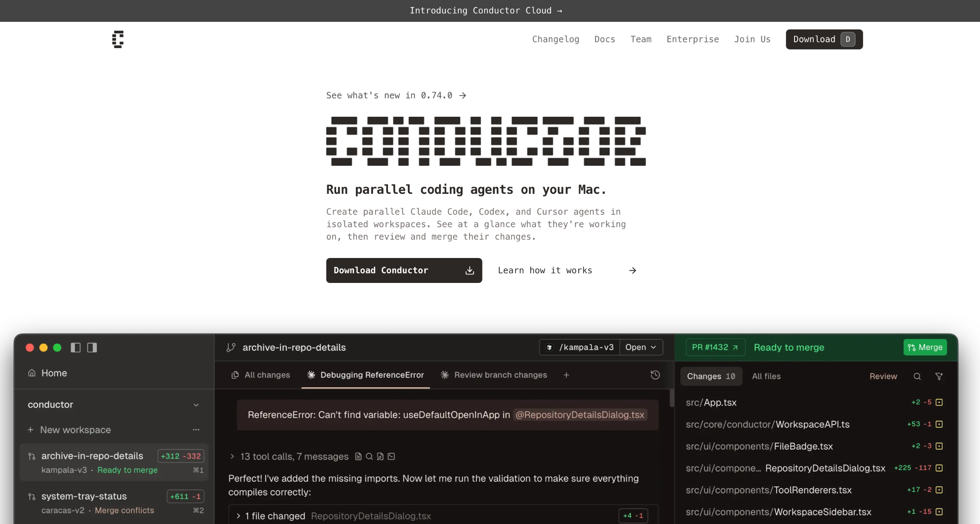Add a new tab with plus icon
Viewport: 980px width, 524px height.
click(x=566, y=375)
